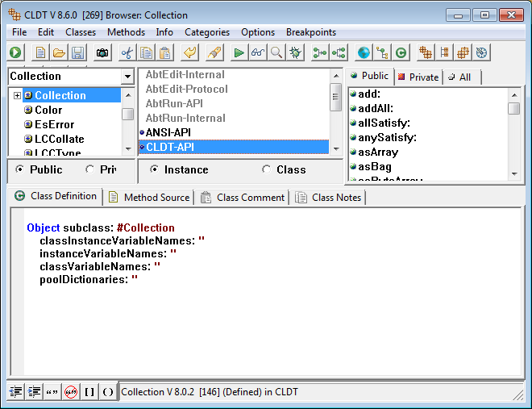
Task: Switch to the Method Source tab
Action: click(x=150, y=197)
